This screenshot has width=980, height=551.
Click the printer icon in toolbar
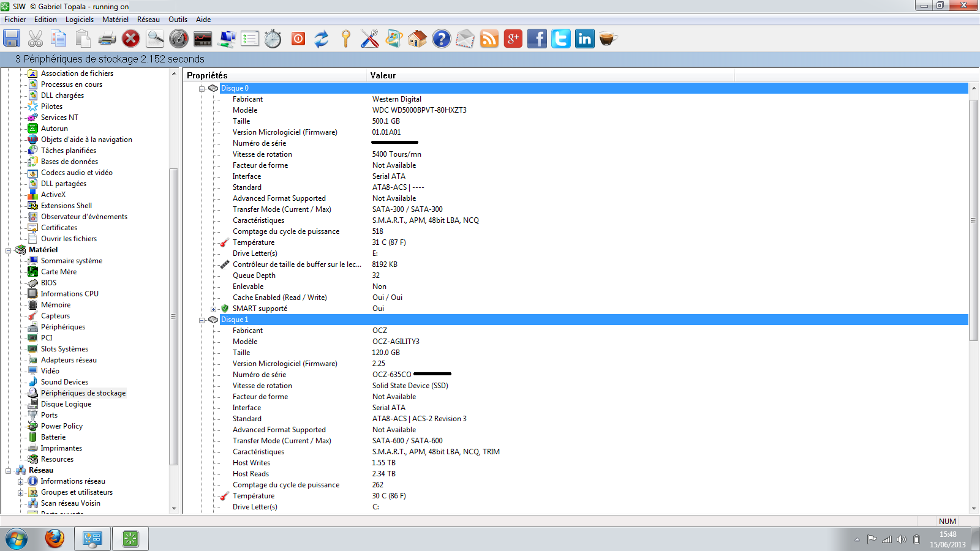point(107,39)
